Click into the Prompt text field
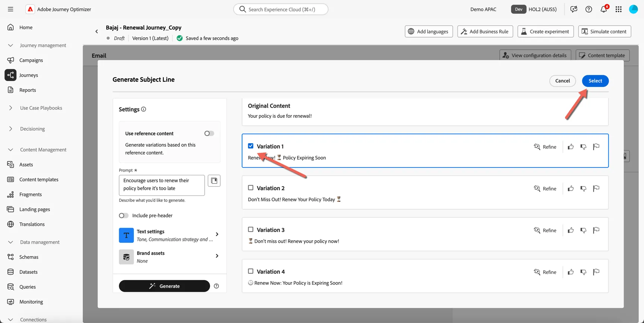Viewport: 644px width, 323px height. coord(162,185)
